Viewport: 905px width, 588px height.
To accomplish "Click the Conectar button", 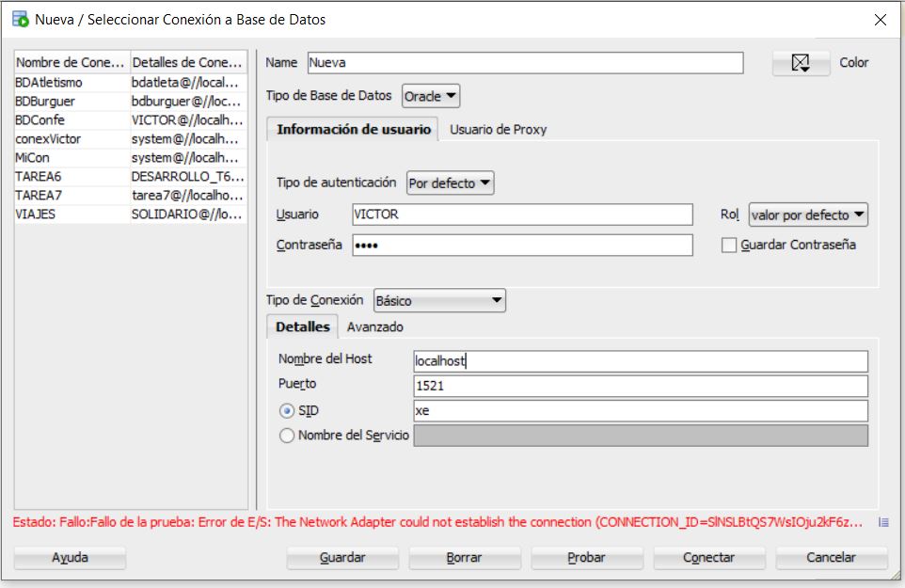I will pyautogui.click(x=708, y=558).
